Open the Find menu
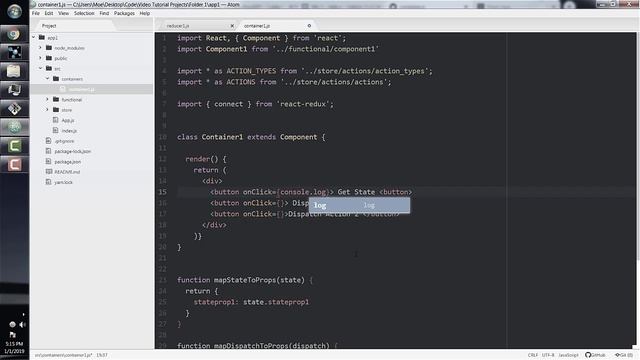Image resolution: width=640 pixels, height=360 pixels. (x=104, y=13)
